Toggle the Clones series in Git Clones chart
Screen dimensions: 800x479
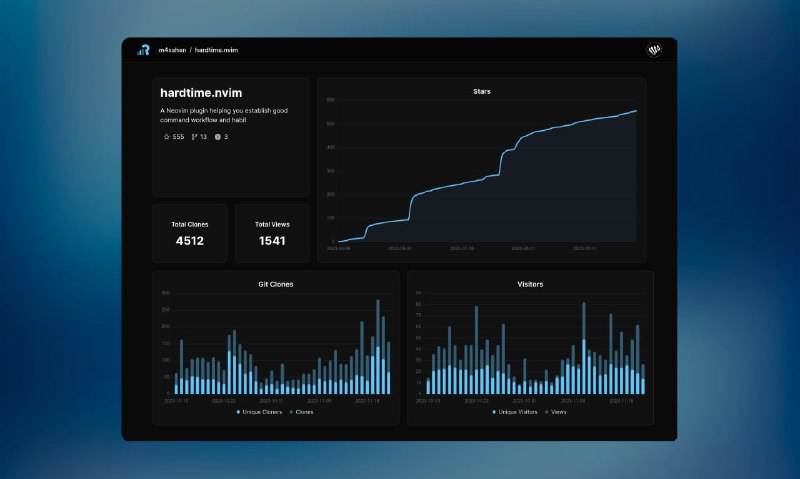(304, 411)
